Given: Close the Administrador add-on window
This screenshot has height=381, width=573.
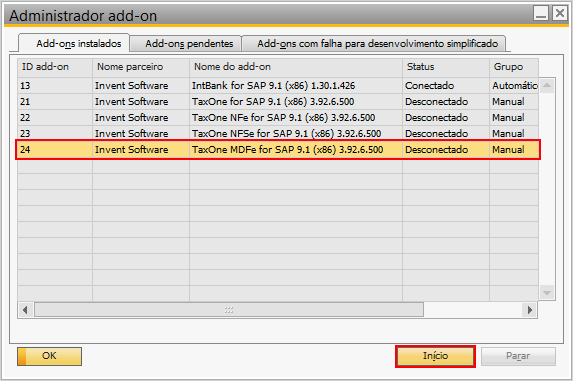Looking at the screenshot, I should (x=559, y=14).
